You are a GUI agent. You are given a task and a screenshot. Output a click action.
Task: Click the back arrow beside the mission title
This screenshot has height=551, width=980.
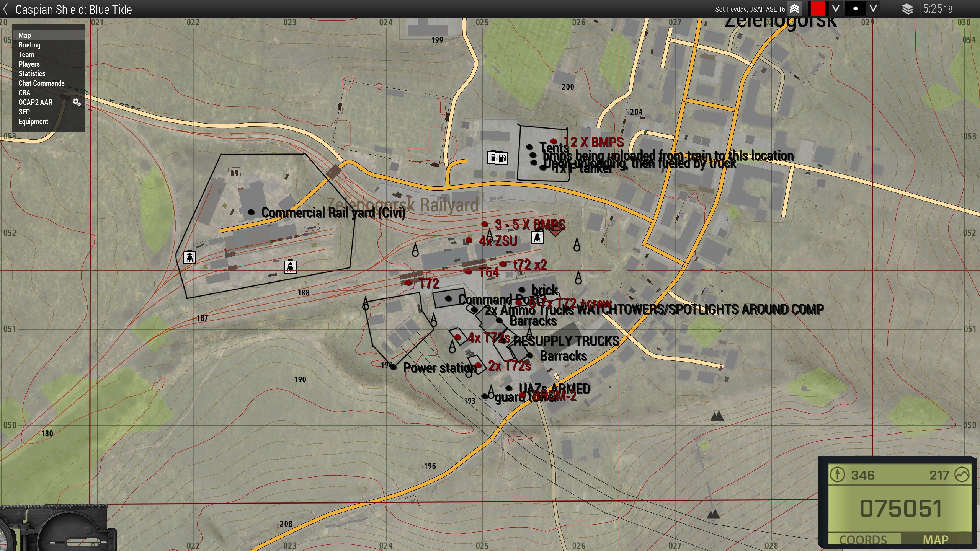pos(5,9)
